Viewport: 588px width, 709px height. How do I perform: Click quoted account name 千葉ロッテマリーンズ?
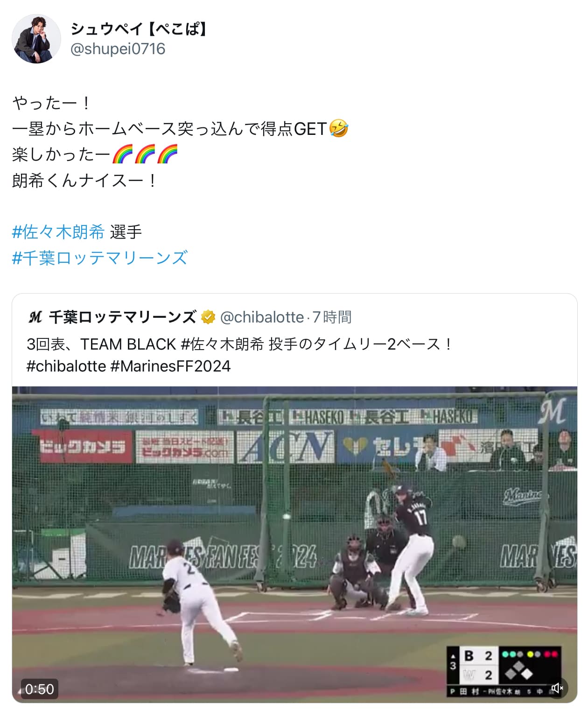(123, 317)
